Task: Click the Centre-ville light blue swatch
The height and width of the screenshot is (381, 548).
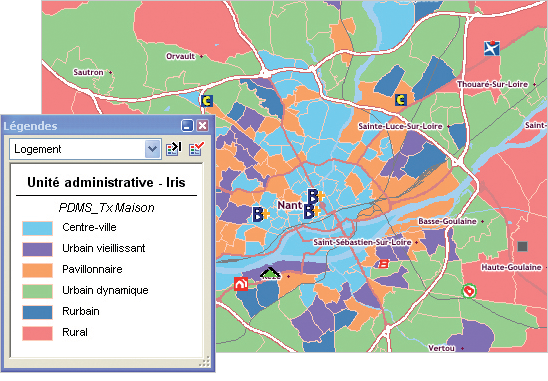Action: point(37,228)
